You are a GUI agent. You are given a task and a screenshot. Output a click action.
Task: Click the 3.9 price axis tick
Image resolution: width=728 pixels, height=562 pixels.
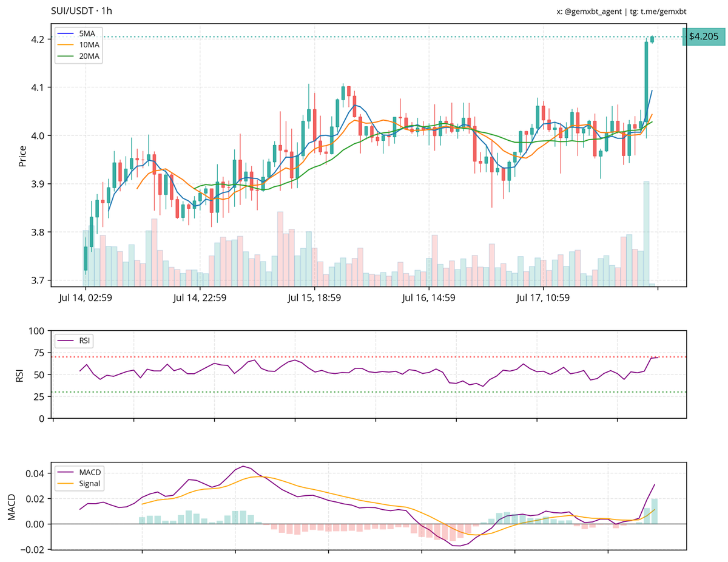(x=39, y=184)
